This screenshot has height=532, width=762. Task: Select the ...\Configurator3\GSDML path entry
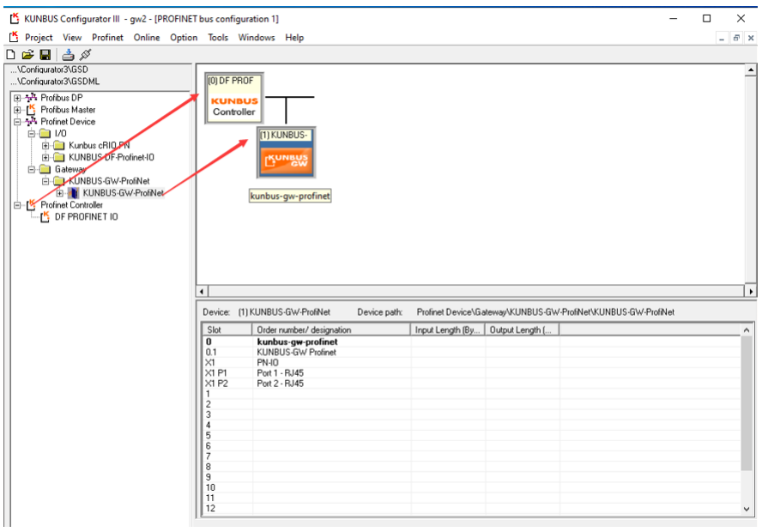point(55,82)
